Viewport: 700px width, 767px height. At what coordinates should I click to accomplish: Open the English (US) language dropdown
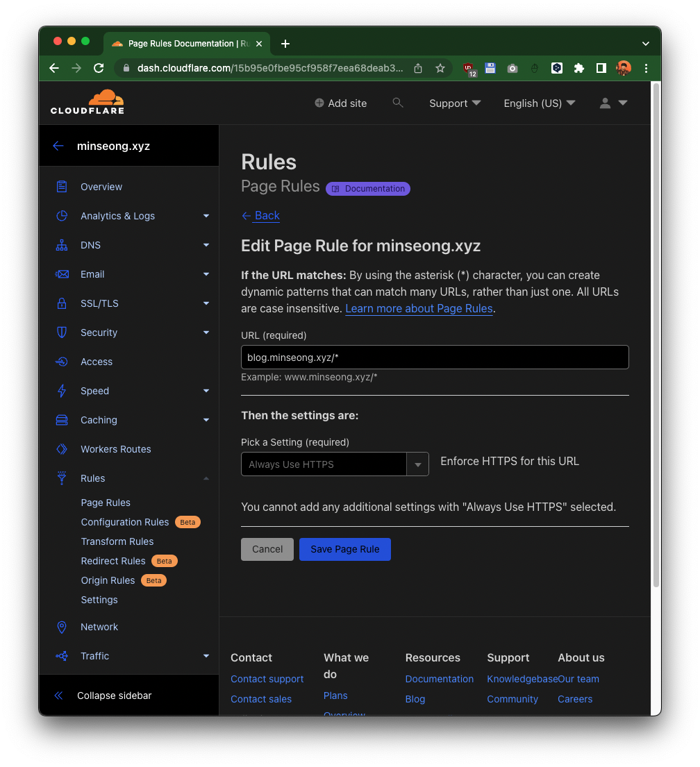pos(540,103)
